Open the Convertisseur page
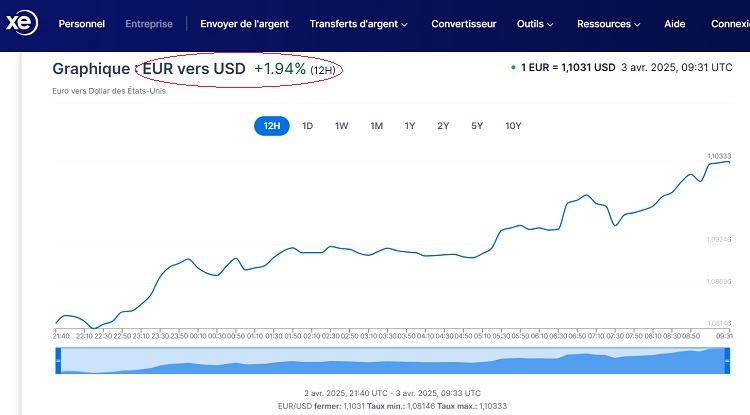Screen dimensions: 750x415 pos(463,24)
